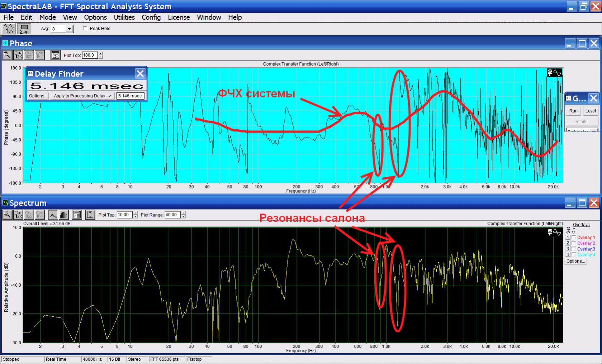The width and height of the screenshot is (602, 364).
Task: Click Overlays Options button
Action: point(575,261)
